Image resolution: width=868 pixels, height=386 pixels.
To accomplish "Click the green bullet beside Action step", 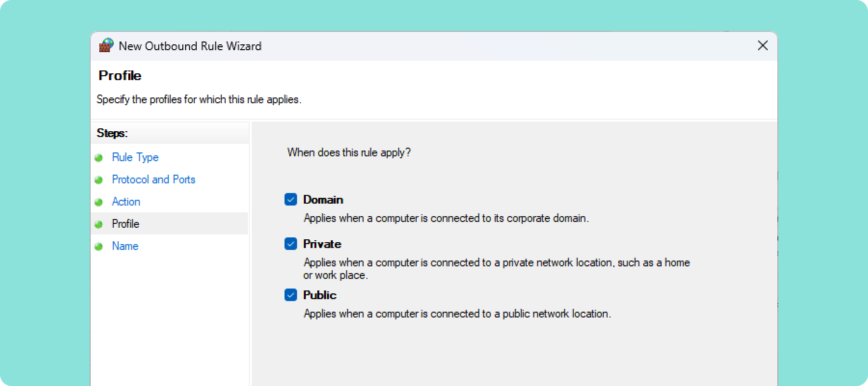I will tap(99, 202).
